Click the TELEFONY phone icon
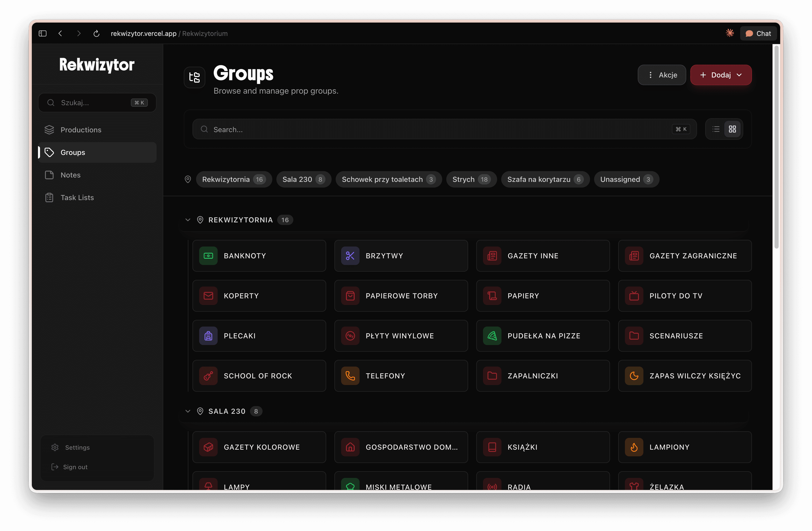The width and height of the screenshot is (812, 531). 350,376
